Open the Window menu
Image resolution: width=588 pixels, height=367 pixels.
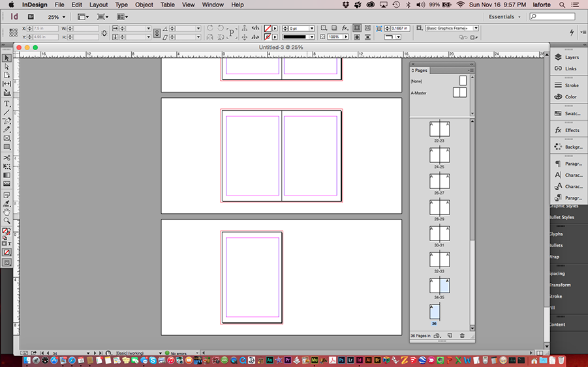pos(213,5)
